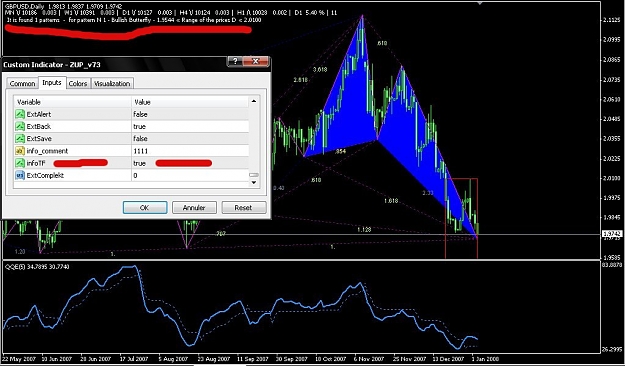Open the Colors tab
This screenshot has height=366, width=625.
pyautogui.click(x=78, y=83)
